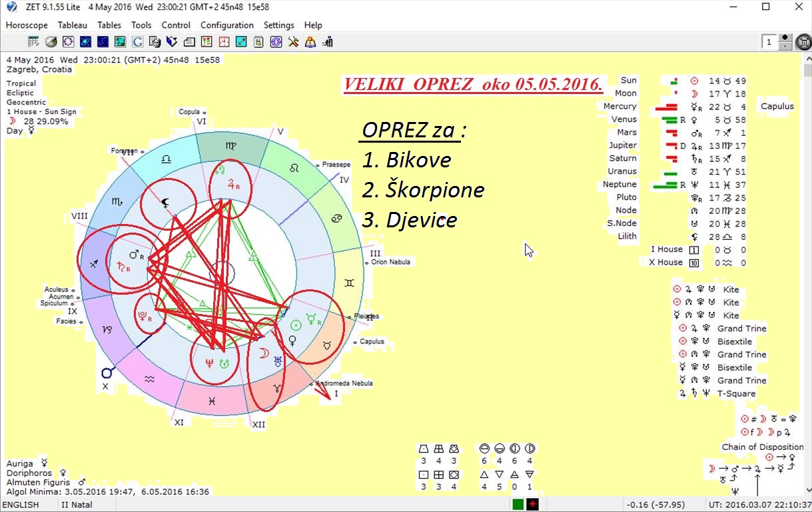Decrease the spinner value with lower arrow
The width and height of the screenshot is (812, 512).
point(786,46)
